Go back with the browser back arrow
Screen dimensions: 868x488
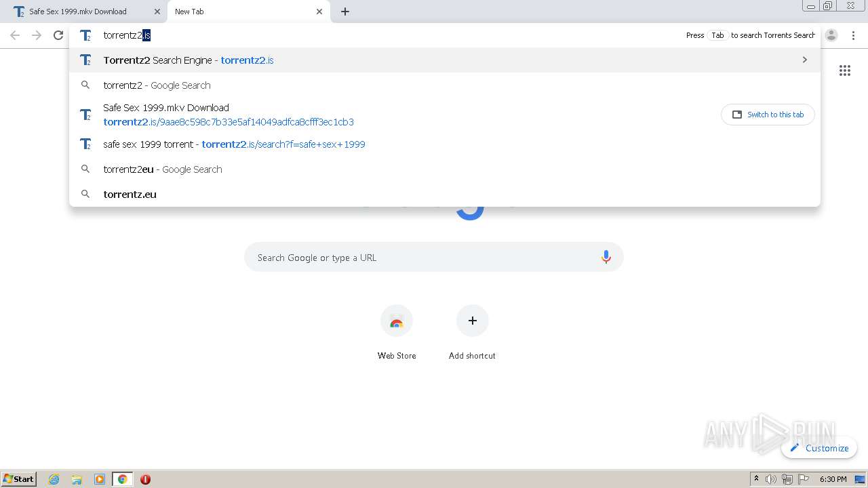15,35
